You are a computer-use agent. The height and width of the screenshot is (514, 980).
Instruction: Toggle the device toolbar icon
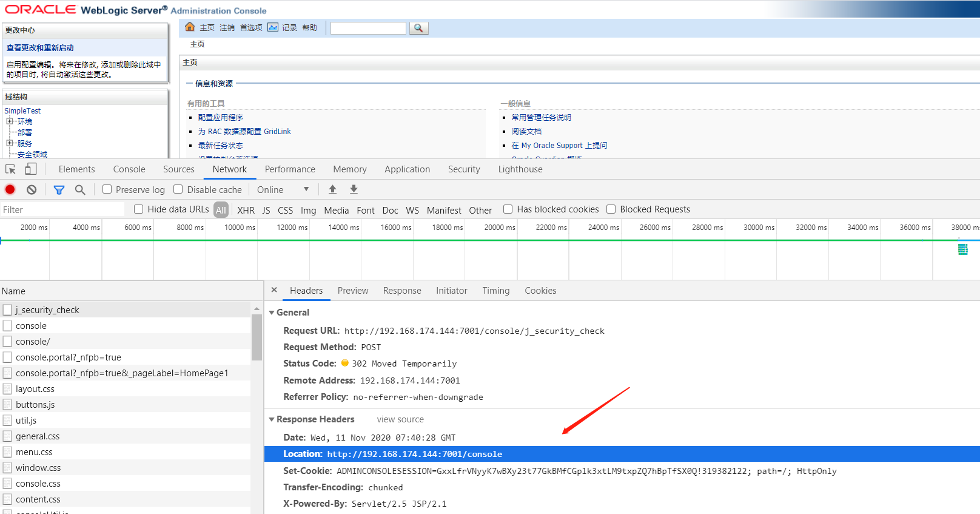point(30,169)
